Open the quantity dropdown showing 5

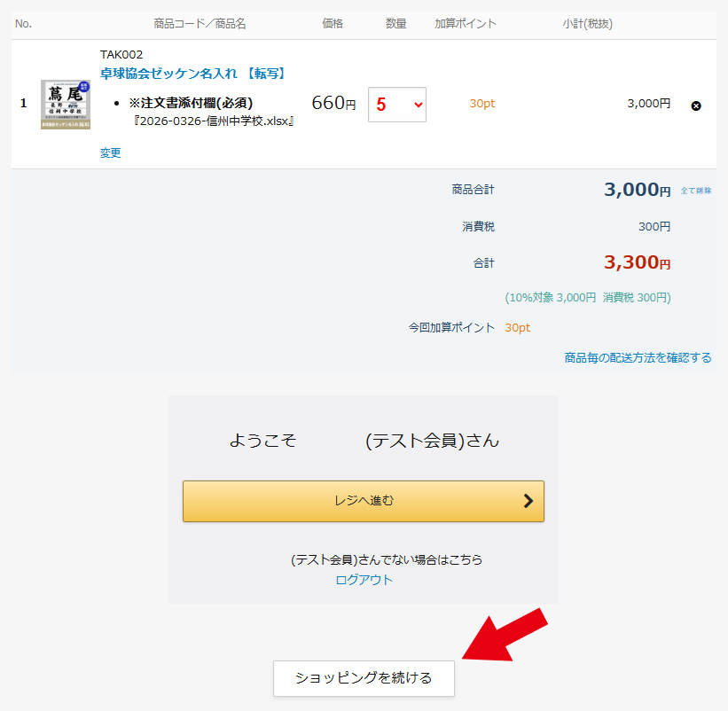(396, 105)
